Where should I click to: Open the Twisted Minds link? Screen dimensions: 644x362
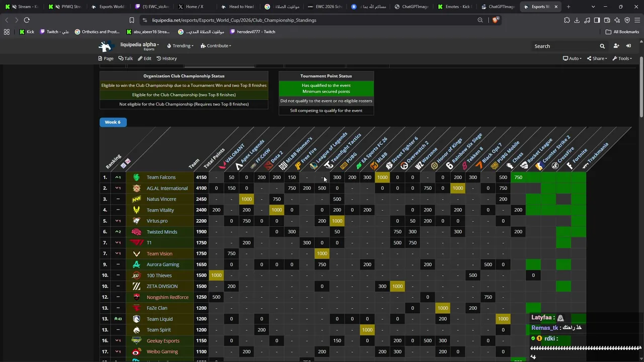point(162,232)
